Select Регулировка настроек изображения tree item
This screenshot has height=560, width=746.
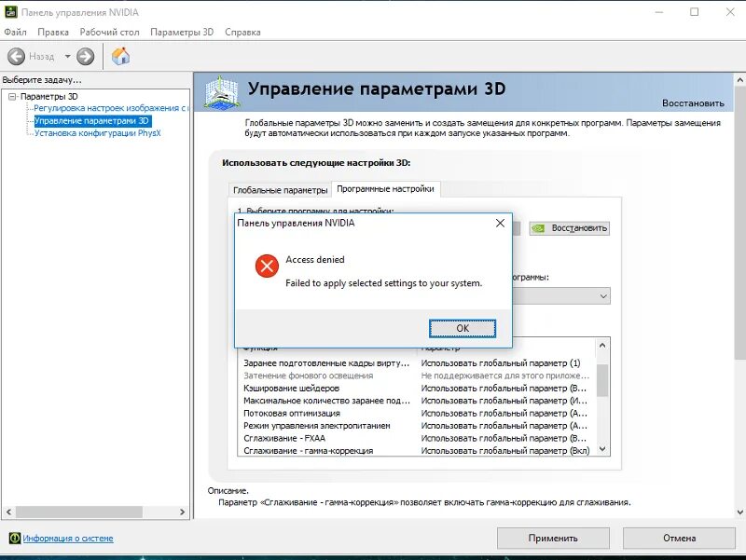111,108
